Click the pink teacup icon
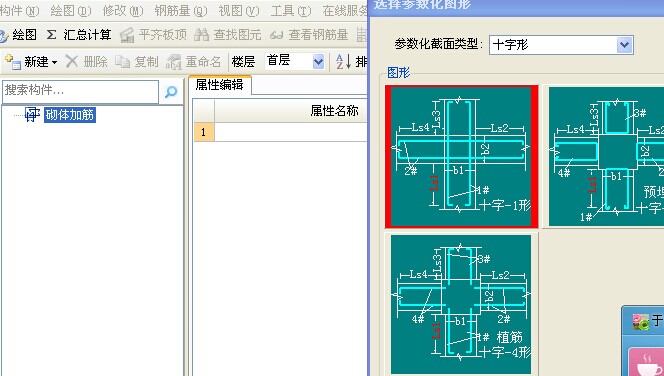The width and height of the screenshot is (664, 376). [647, 363]
